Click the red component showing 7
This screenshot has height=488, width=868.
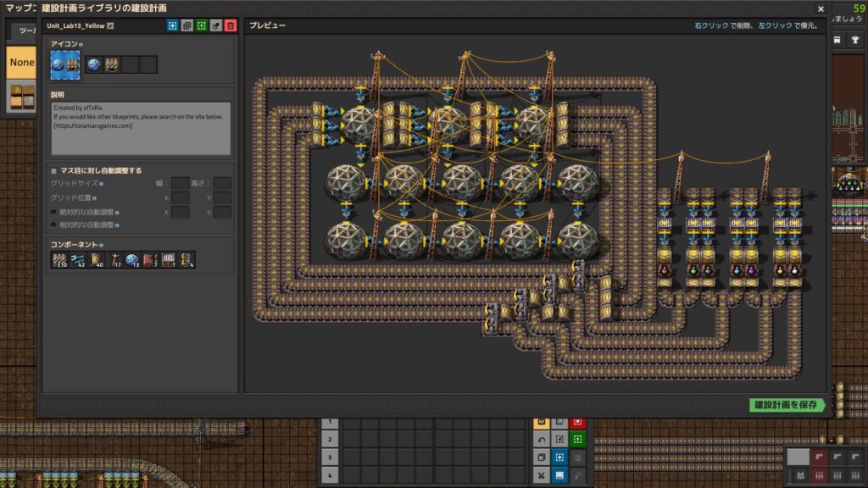[x=150, y=260]
